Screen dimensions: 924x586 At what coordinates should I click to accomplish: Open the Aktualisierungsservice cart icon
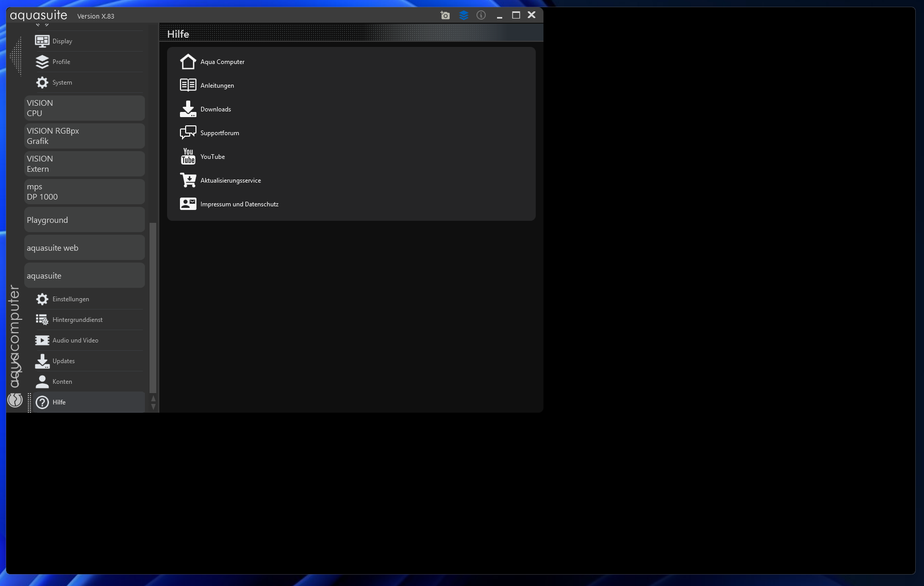coord(188,180)
